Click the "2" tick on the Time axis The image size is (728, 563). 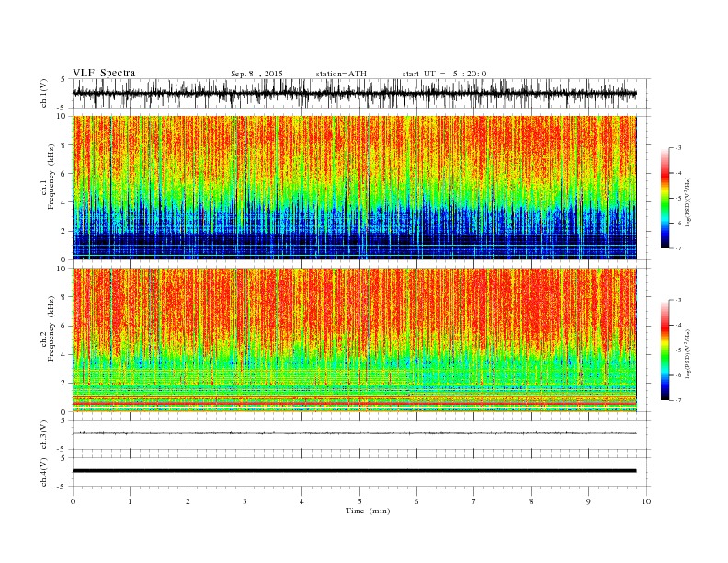coord(188,501)
